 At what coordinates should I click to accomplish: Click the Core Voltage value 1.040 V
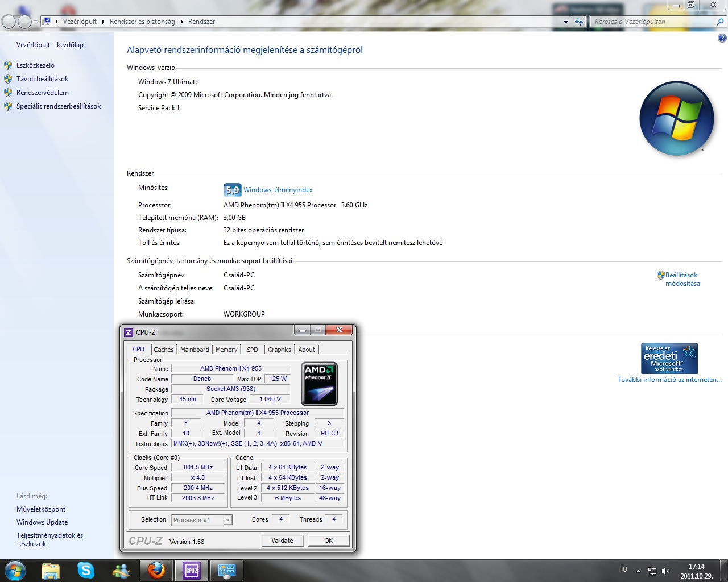[270, 399]
